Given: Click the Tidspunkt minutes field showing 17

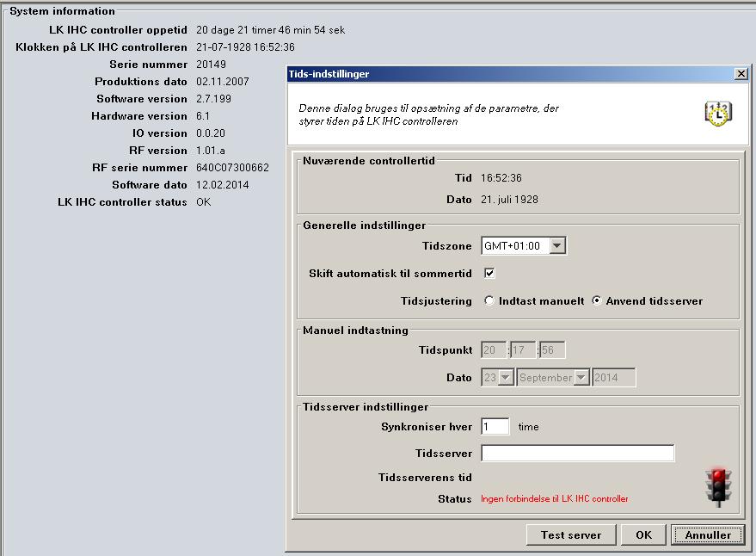Looking at the screenshot, I should (523, 350).
